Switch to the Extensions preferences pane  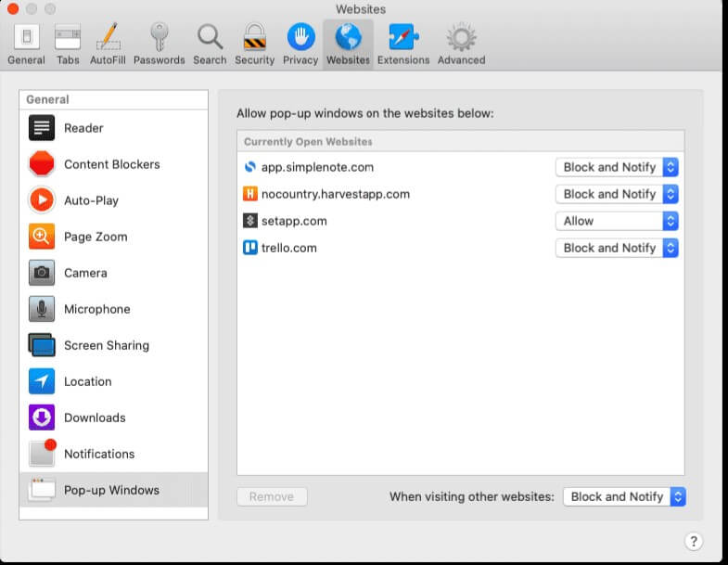click(x=403, y=44)
